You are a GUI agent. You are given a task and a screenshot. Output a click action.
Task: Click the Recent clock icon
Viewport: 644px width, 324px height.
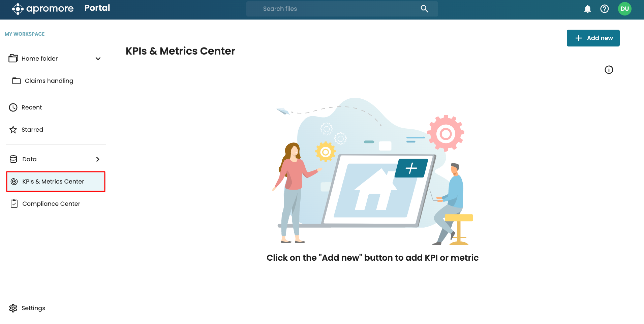pyautogui.click(x=13, y=107)
